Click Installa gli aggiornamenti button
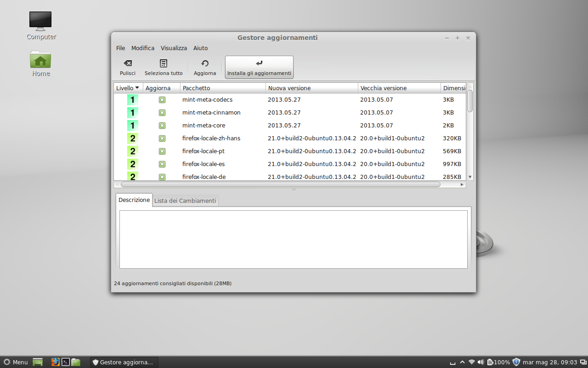This screenshot has width=588, height=368. (259, 67)
